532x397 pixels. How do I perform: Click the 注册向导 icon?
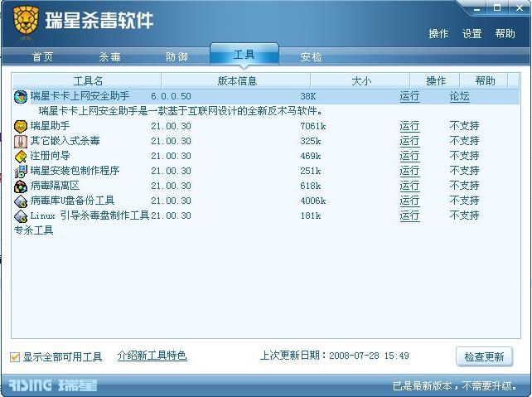(21, 156)
